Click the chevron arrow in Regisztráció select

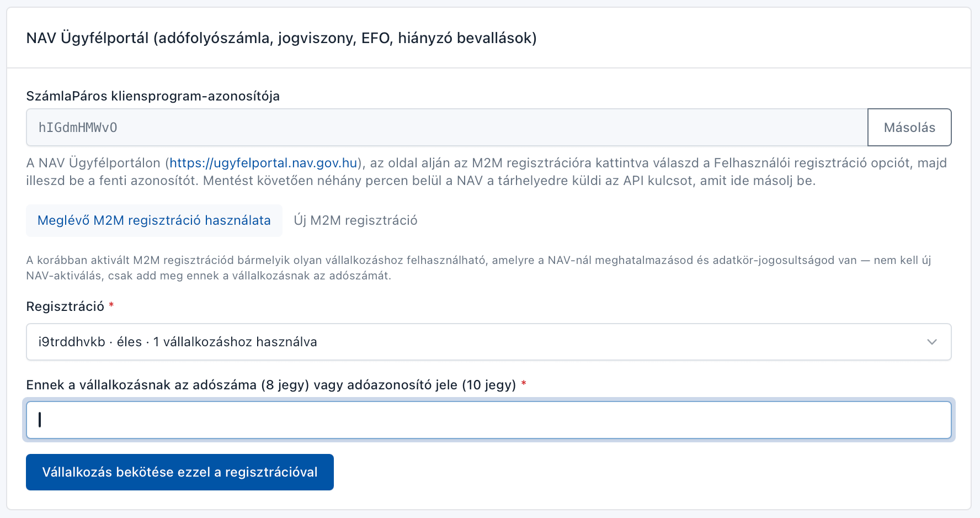(x=932, y=342)
